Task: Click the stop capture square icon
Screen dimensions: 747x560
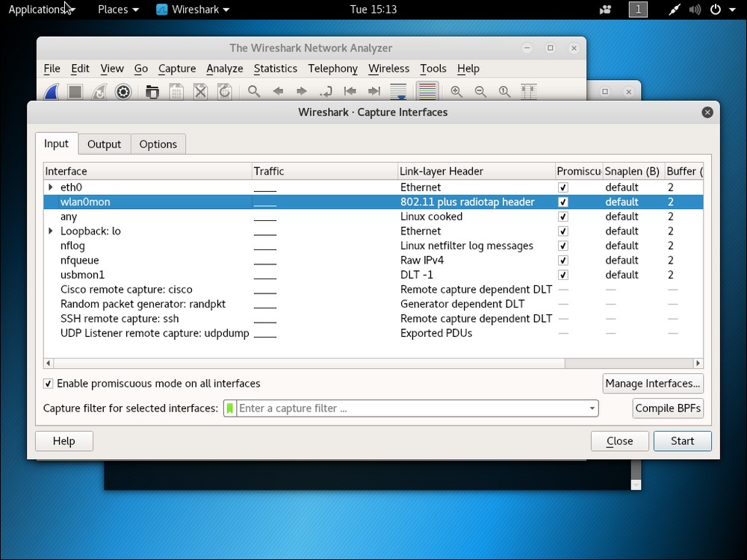Action: (75, 91)
